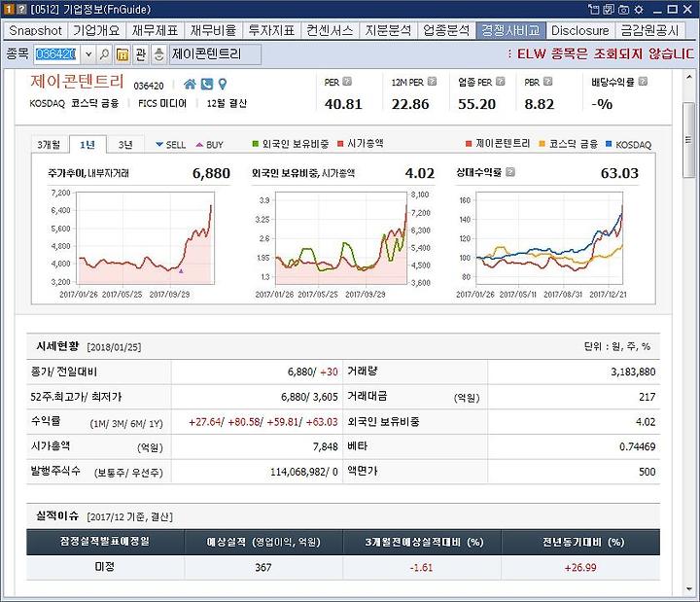Click the help icon next to 업종 PER
This screenshot has width=700, height=602.
point(500,82)
